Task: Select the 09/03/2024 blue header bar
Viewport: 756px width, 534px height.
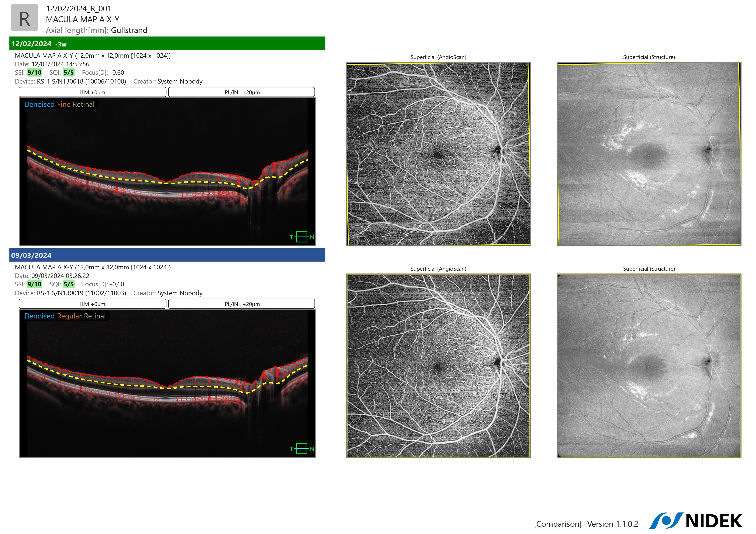Action: coord(167,255)
